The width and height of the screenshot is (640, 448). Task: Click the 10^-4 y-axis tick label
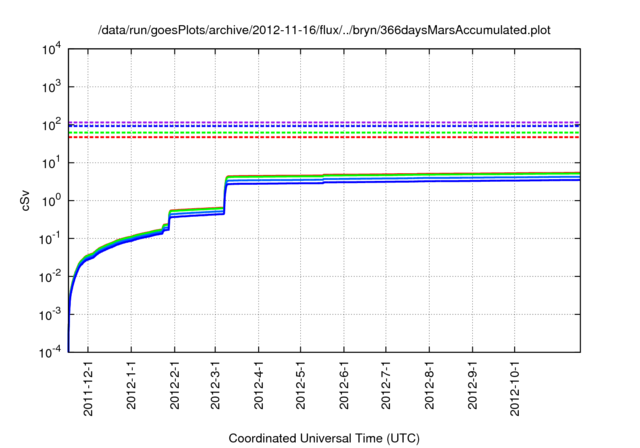(51, 351)
